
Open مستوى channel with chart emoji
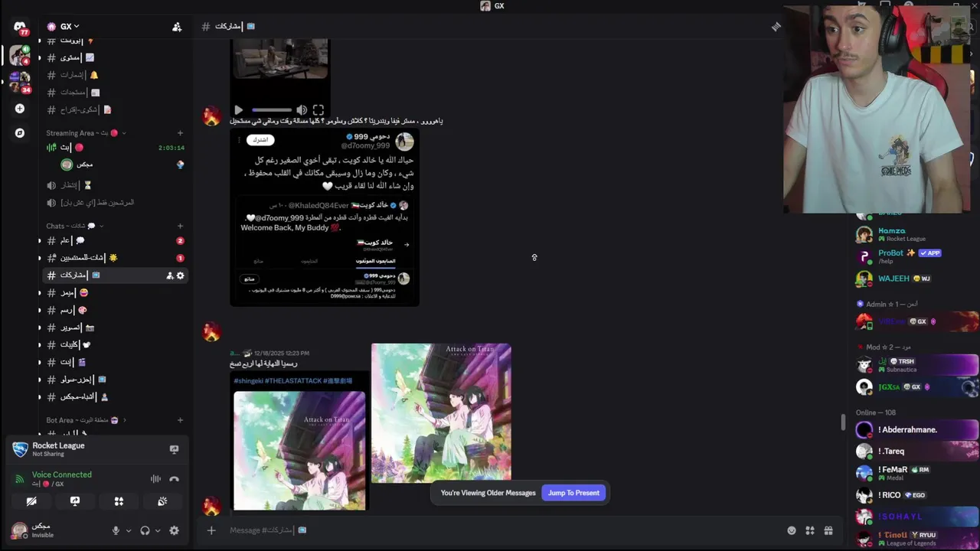[x=115, y=57]
